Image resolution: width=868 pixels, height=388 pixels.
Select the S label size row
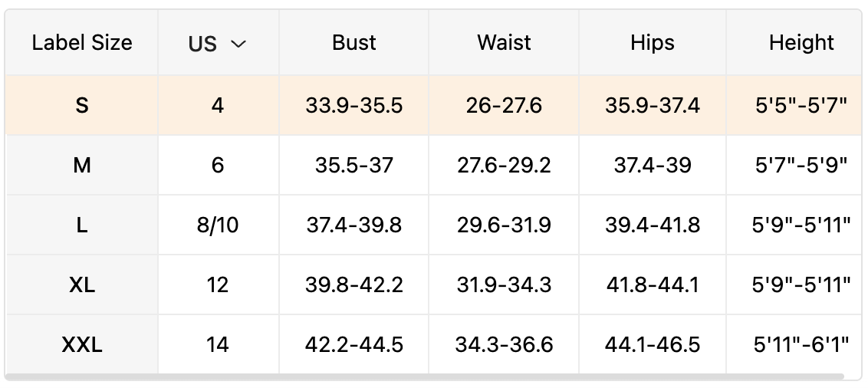tap(82, 105)
